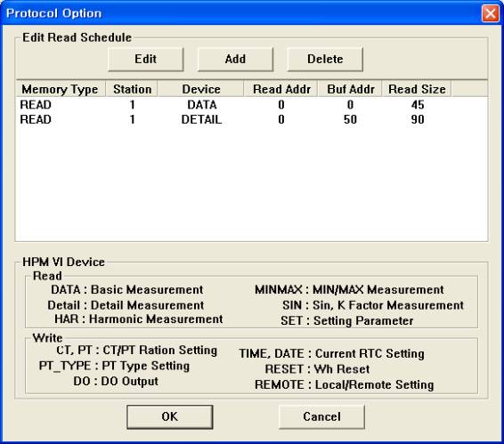Screen dimensions: 504x444
Task: Click the Buf Addr column header
Action: (350, 89)
